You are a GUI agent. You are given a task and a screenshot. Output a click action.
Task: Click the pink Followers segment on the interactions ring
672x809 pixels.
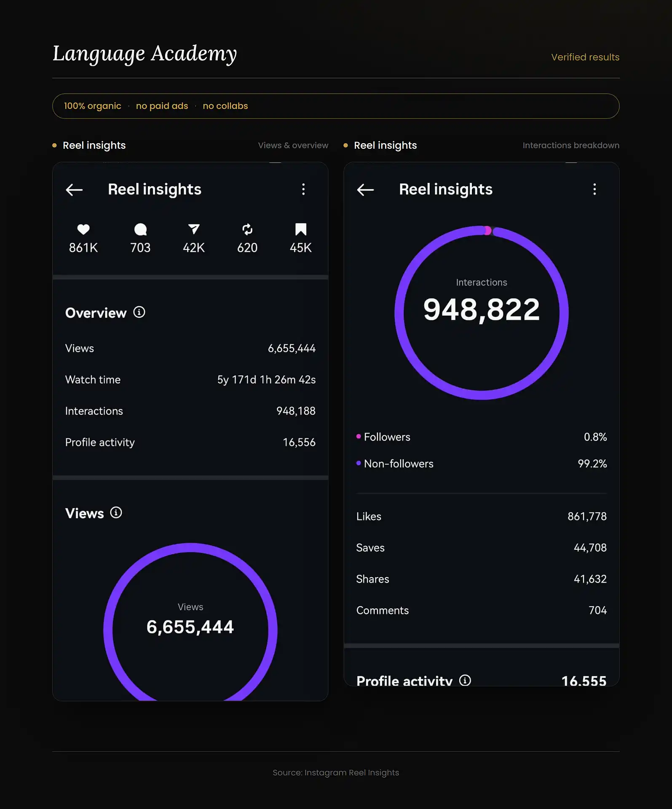click(487, 230)
